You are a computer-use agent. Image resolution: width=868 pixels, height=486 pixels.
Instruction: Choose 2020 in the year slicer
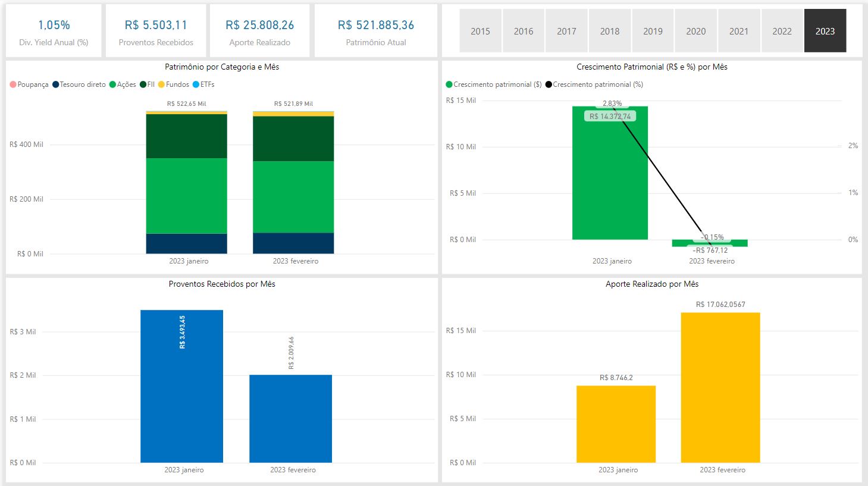click(x=696, y=31)
